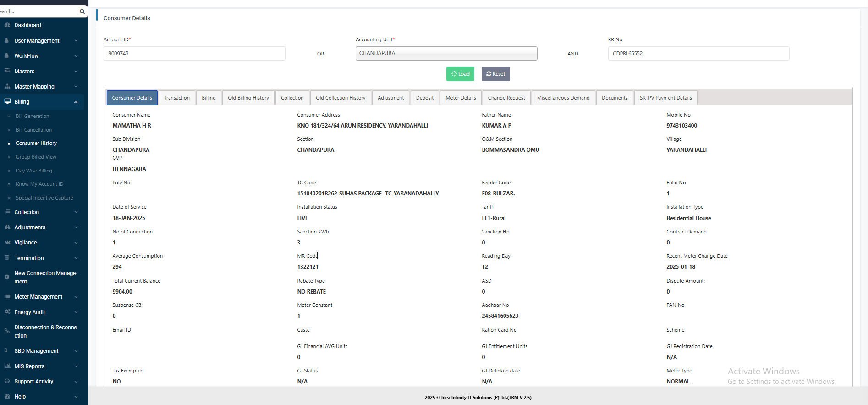Click the Collection list icon
The image size is (868, 405).
click(x=7, y=212)
